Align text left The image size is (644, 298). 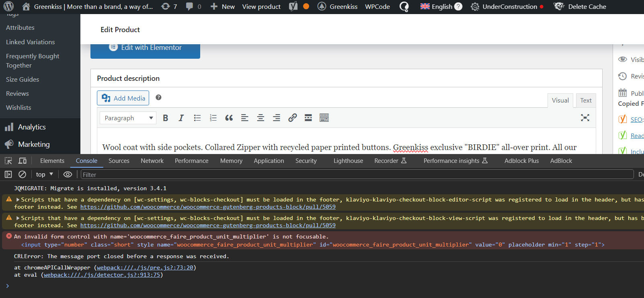[245, 118]
